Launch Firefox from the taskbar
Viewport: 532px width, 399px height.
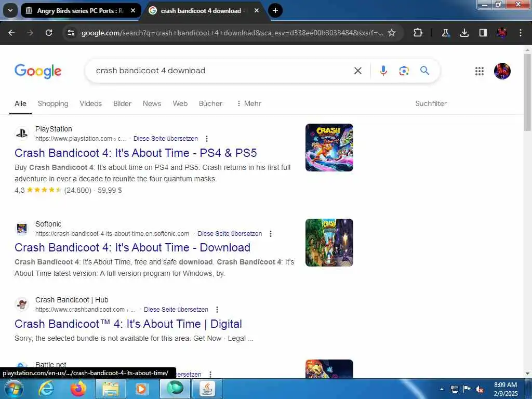click(78, 389)
